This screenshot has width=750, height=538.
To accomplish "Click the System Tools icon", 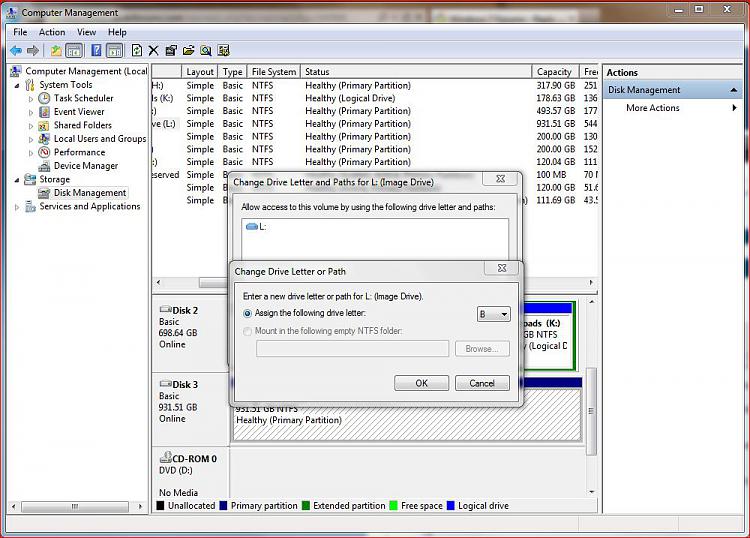I will [x=30, y=85].
